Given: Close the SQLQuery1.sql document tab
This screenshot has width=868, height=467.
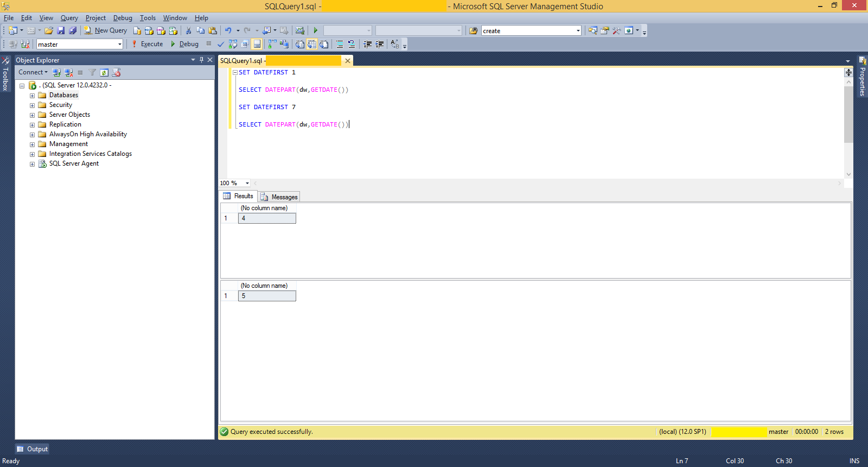Looking at the screenshot, I should pos(348,61).
